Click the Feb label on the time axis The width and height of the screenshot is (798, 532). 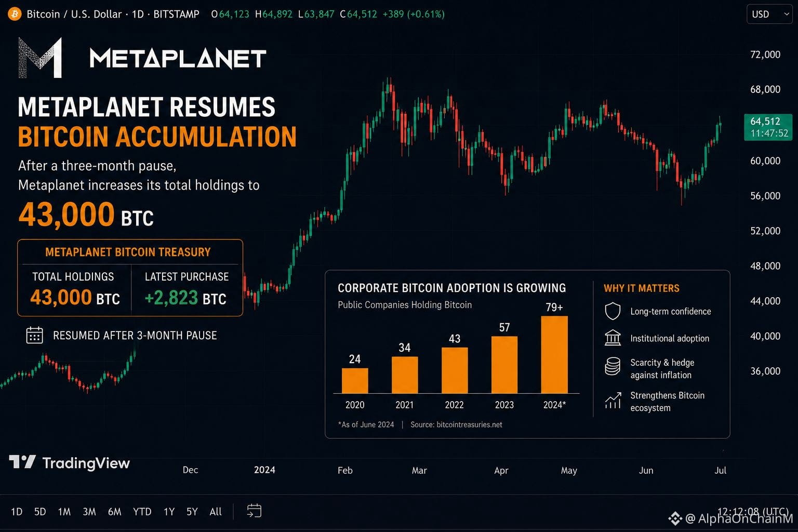pos(345,470)
